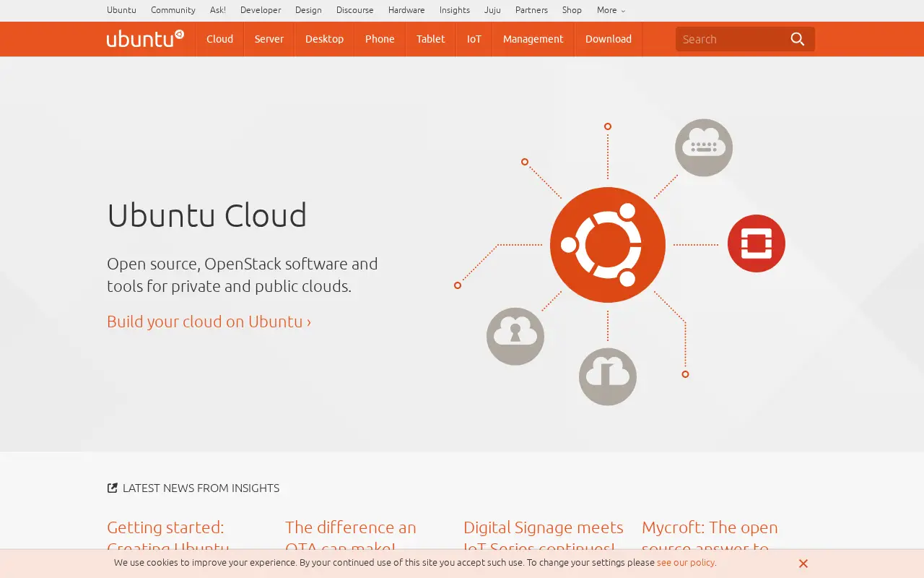Click Ubuntu link in top bar
This screenshot has width=924, height=578.
[121, 10]
